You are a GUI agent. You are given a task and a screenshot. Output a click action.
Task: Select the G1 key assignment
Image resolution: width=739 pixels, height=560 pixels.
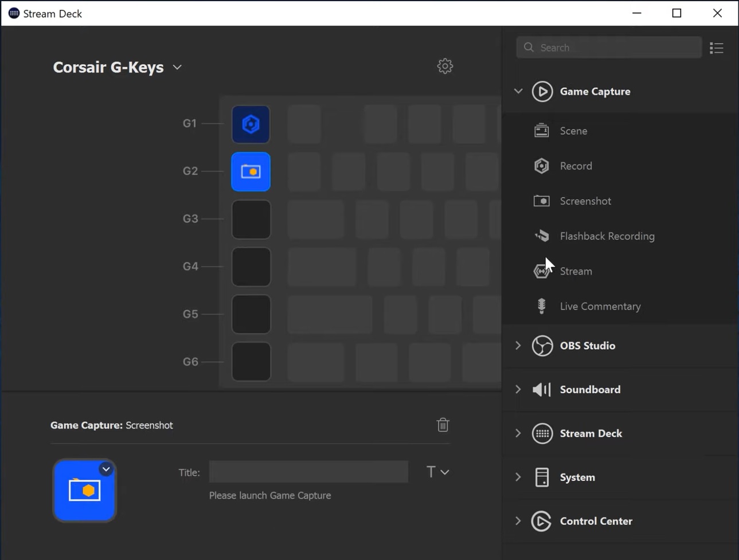(251, 124)
